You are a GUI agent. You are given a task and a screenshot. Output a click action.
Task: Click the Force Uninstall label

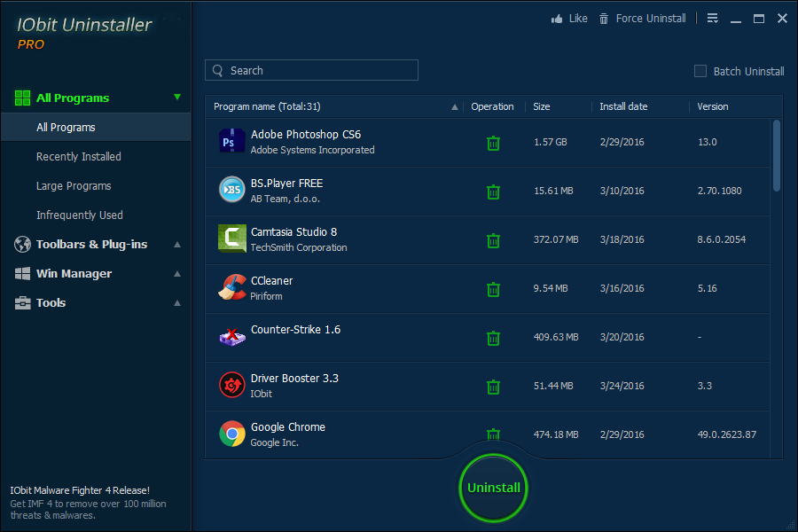tap(651, 19)
